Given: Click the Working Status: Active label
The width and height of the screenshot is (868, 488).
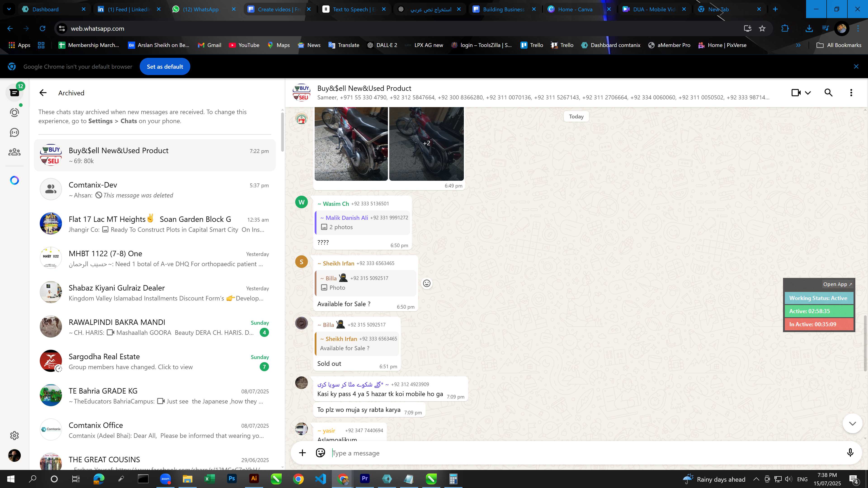Looking at the screenshot, I should [x=818, y=298].
